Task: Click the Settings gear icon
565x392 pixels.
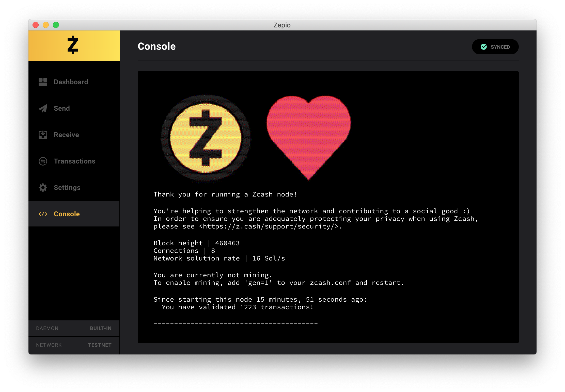Action: coord(43,188)
